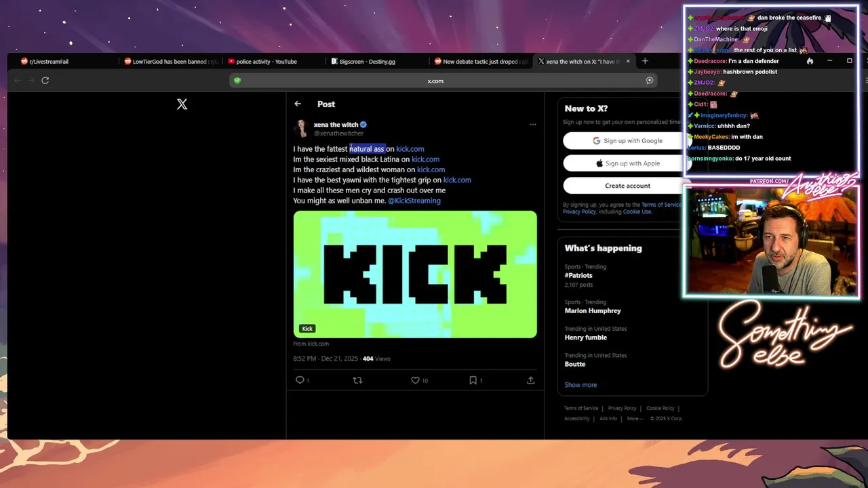
Task: Open the post's three-dot more menu
Action: pyautogui.click(x=533, y=125)
